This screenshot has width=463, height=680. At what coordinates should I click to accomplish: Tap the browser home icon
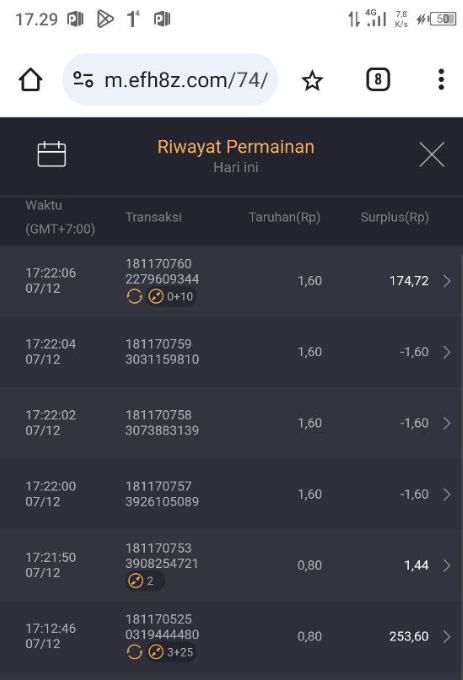[30, 80]
